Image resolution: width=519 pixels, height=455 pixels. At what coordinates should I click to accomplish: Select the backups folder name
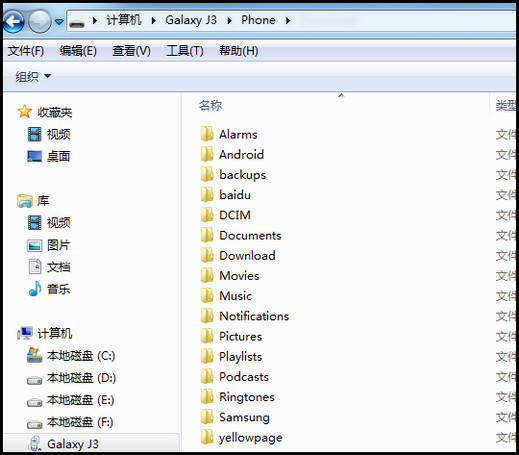pyautogui.click(x=243, y=175)
